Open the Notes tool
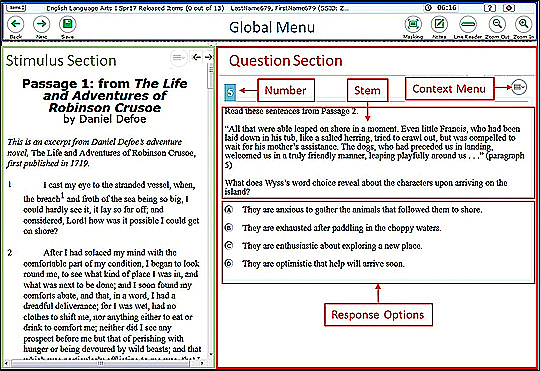This screenshot has height=371, width=540. [439, 24]
